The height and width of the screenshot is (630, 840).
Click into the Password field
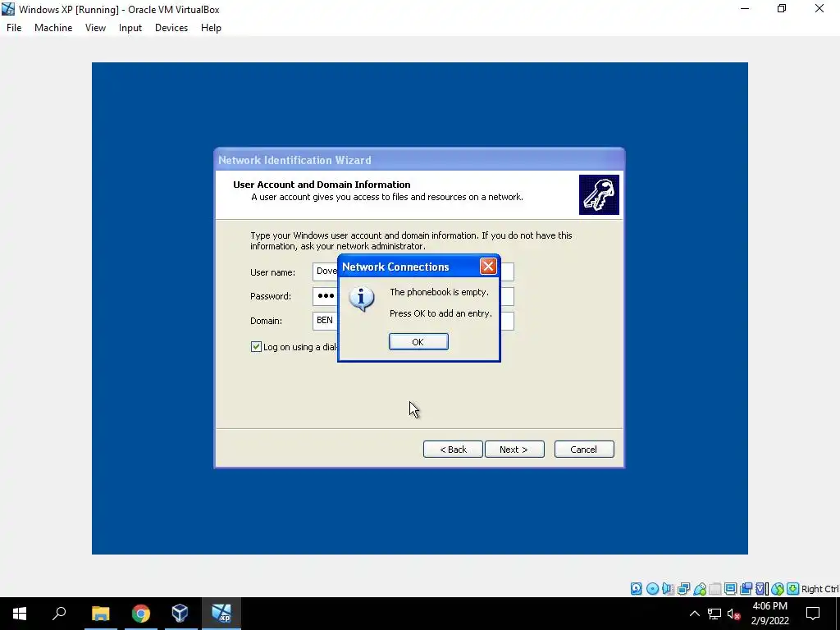pyautogui.click(x=325, y=296)
